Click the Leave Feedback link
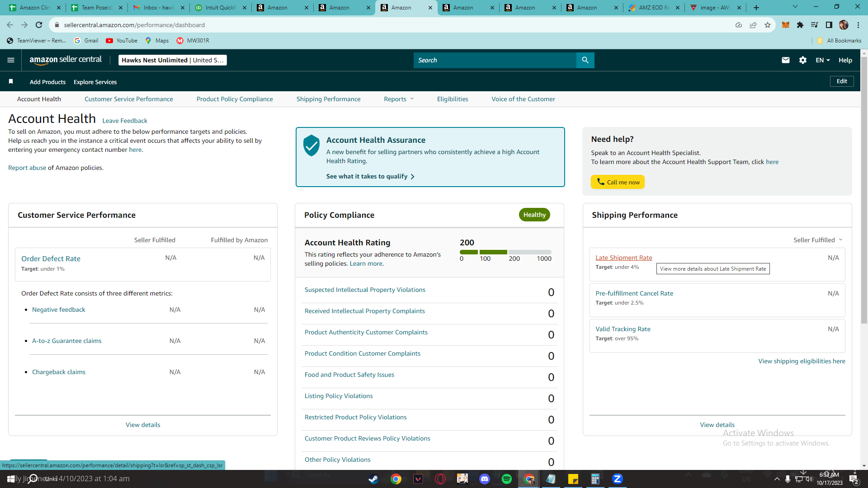The width and height of the screenshot is (868, 488). pos(125,121)
